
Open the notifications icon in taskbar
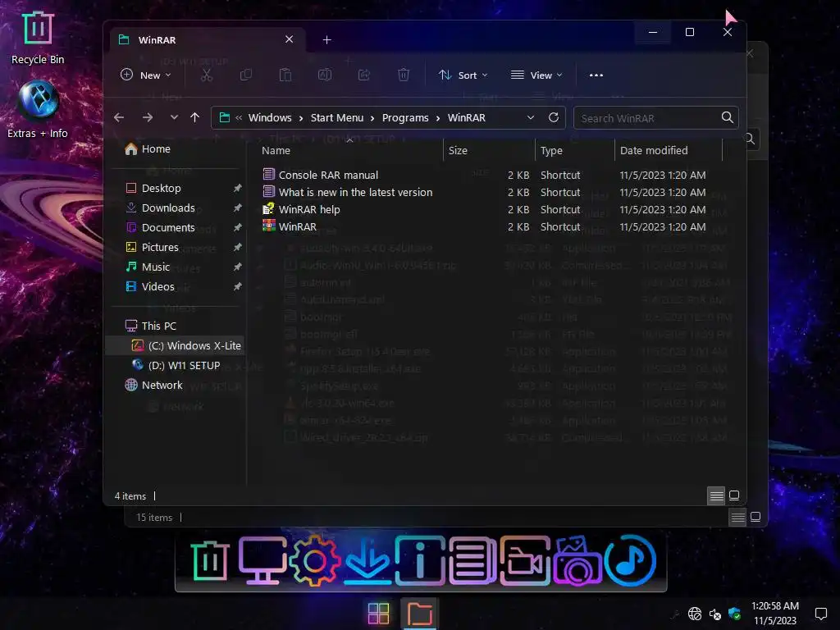[x=820, y=614]
